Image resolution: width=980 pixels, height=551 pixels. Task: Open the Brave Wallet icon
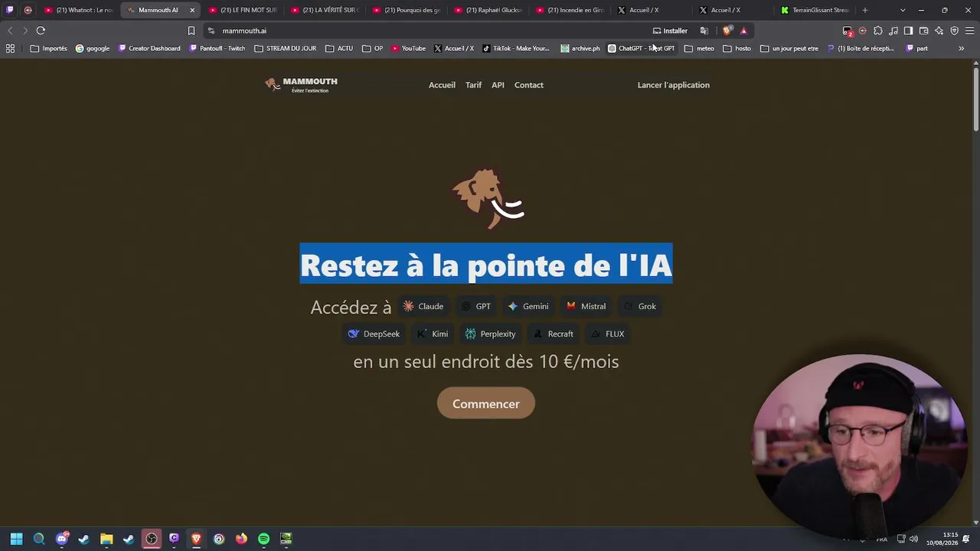[923, 31]
